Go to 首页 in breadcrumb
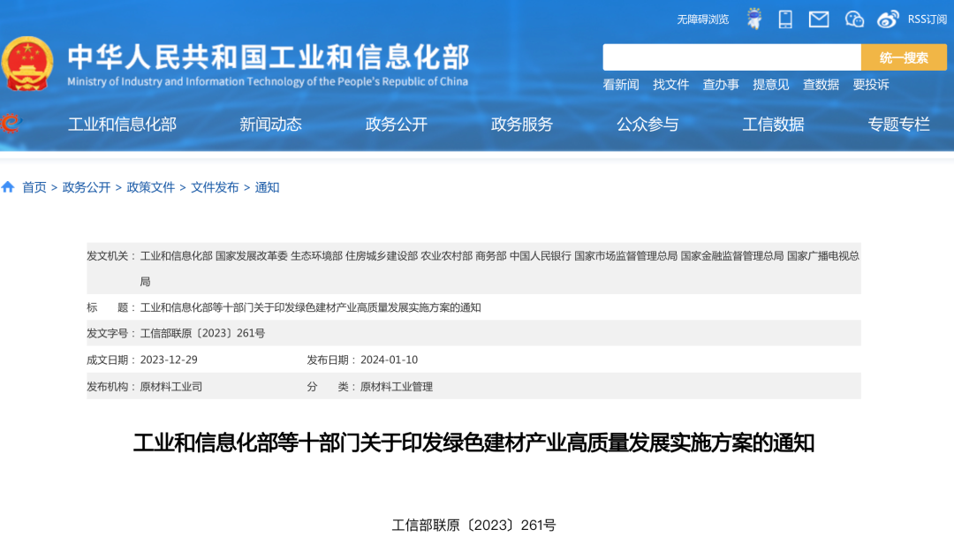This screenshot has width=954, height=560. (34, 187)
